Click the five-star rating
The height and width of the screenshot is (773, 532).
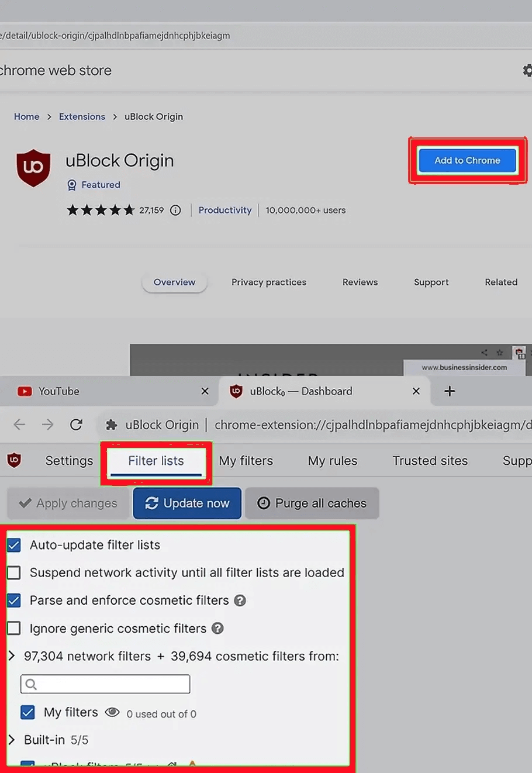(101, 210)
